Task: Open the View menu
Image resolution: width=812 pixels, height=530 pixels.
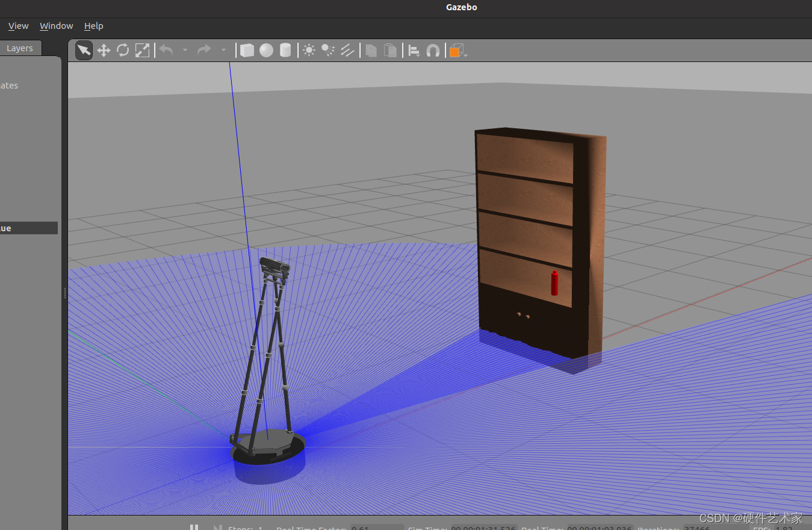Action: pos(18,26)
